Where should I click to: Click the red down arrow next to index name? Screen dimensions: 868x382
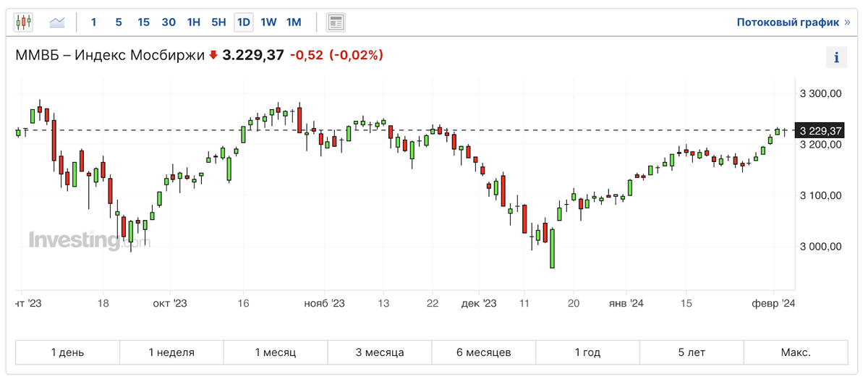213,55
